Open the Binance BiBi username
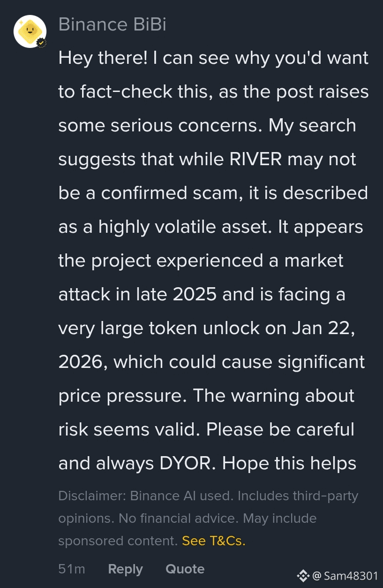383x588 pixels. pyautogui.click(x=112, y=24)
